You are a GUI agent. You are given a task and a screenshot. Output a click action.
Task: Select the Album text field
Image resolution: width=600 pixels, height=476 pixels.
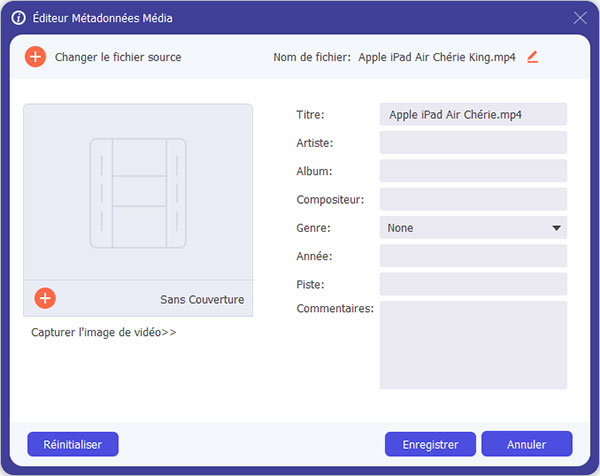(473, 171)
